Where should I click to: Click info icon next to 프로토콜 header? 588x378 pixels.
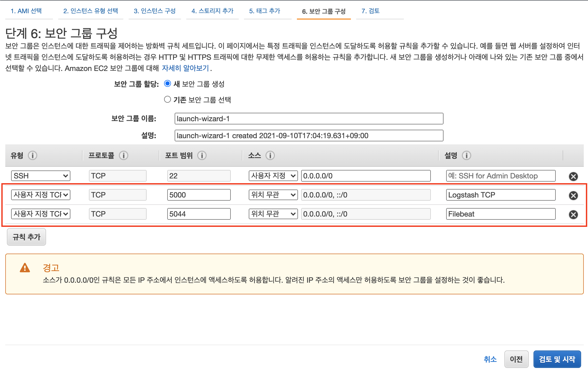[x=123, y=155]
